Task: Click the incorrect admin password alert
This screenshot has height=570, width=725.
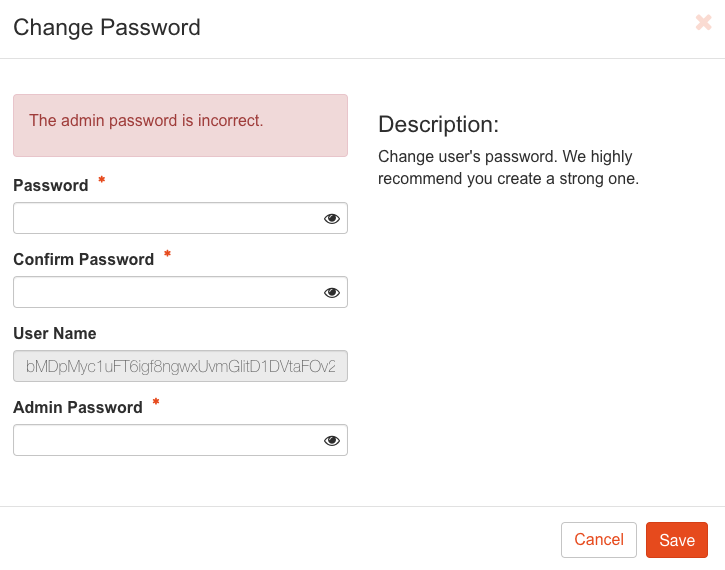Action: pyautogui.click(x=180, y=125)
